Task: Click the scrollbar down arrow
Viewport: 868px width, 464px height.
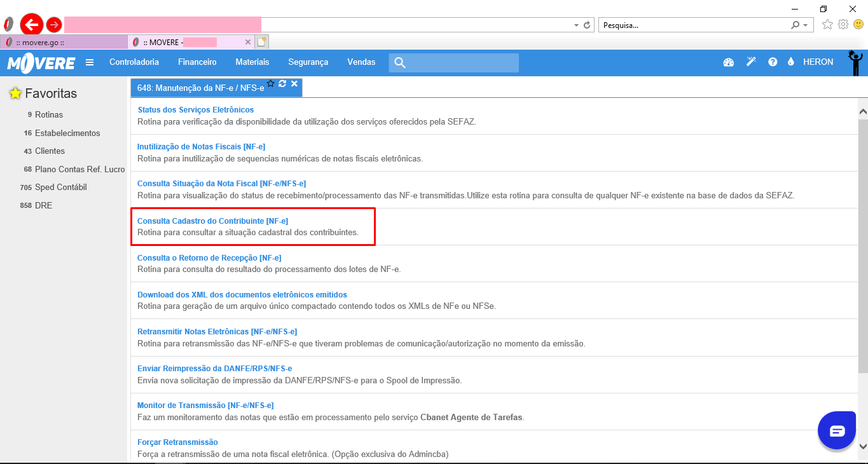Action: click(863, 446)
